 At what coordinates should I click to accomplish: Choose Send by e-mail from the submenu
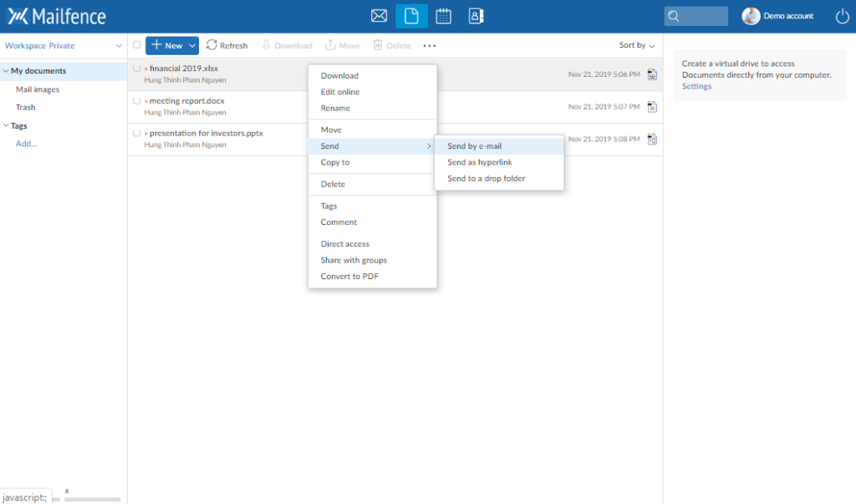[473, 145]
